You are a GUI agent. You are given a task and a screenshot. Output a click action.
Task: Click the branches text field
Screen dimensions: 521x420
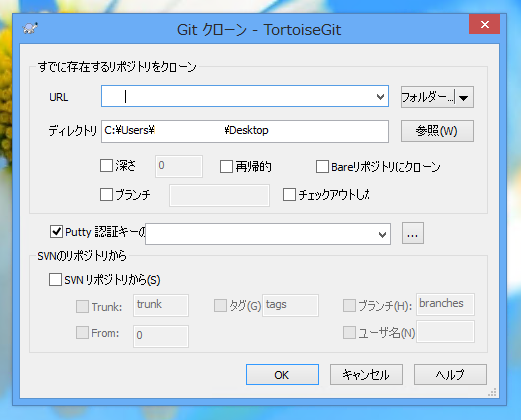coord(445,304)
